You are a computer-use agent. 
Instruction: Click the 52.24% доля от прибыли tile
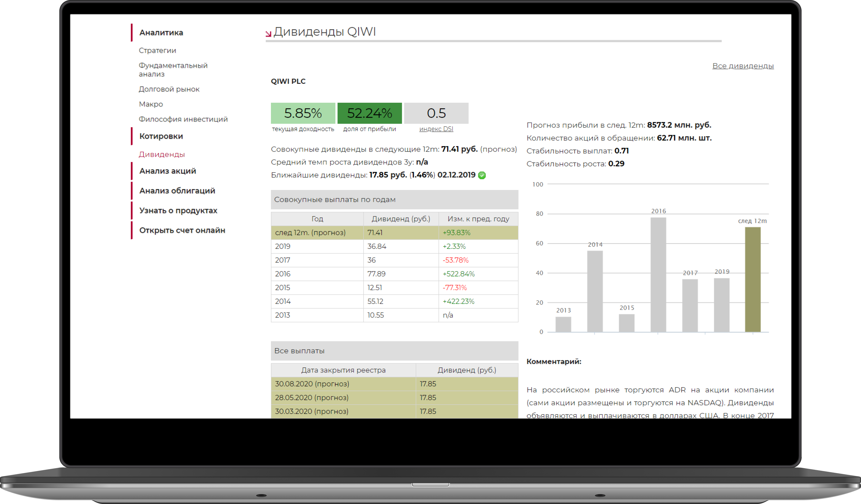[x=369, y=113]
